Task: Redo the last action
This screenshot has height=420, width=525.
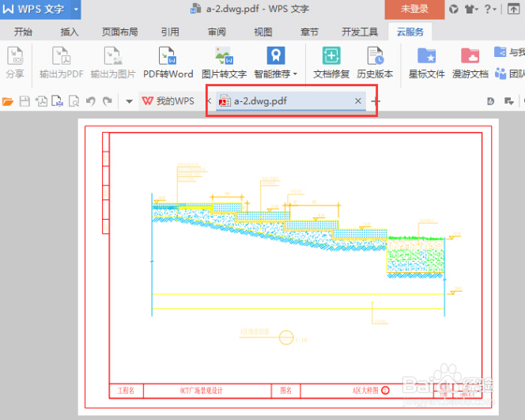Action: tap(108, 101)
